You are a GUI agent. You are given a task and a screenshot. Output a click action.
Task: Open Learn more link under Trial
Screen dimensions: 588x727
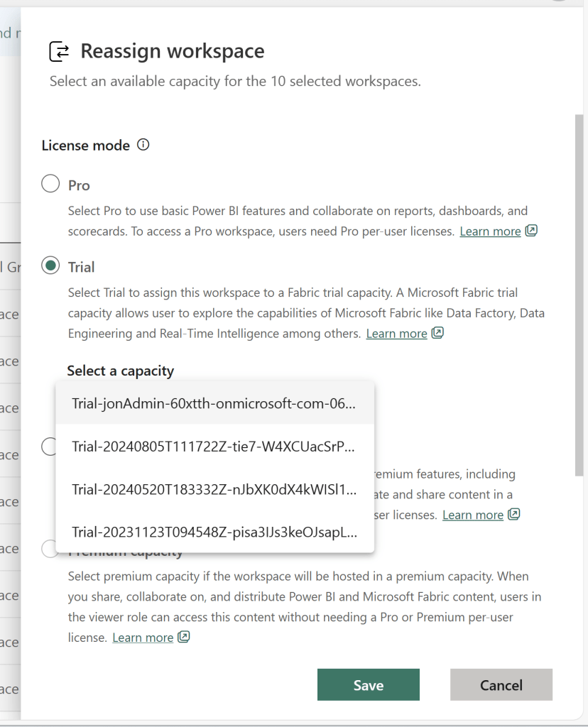396,334
